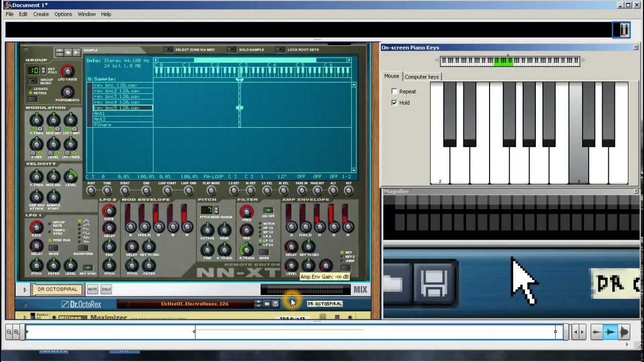Click the Filter MODE button

point(264,252)
